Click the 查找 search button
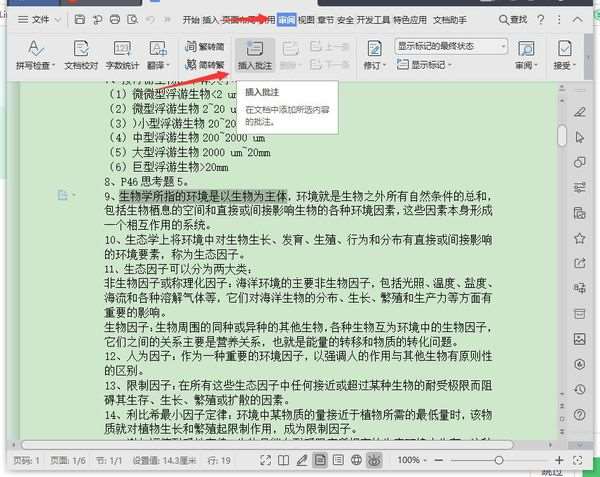 pos(513,19)
